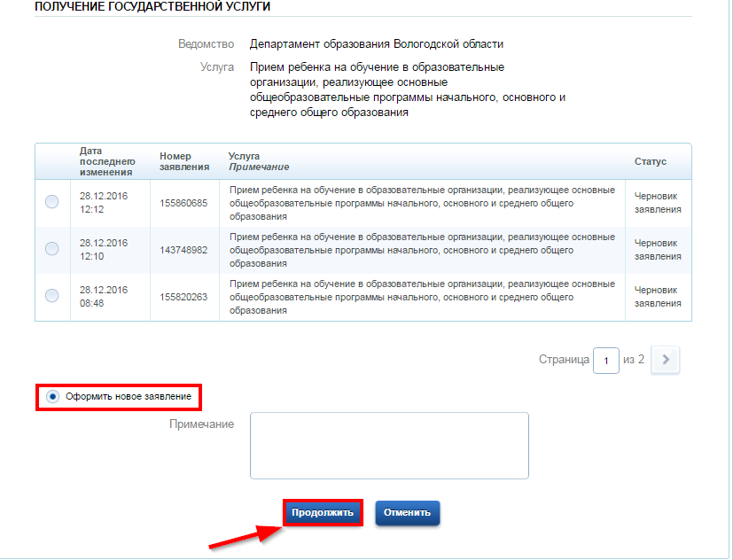Go to the next page of applications
This screenshot has height=560, width=733.
[666, 360]
